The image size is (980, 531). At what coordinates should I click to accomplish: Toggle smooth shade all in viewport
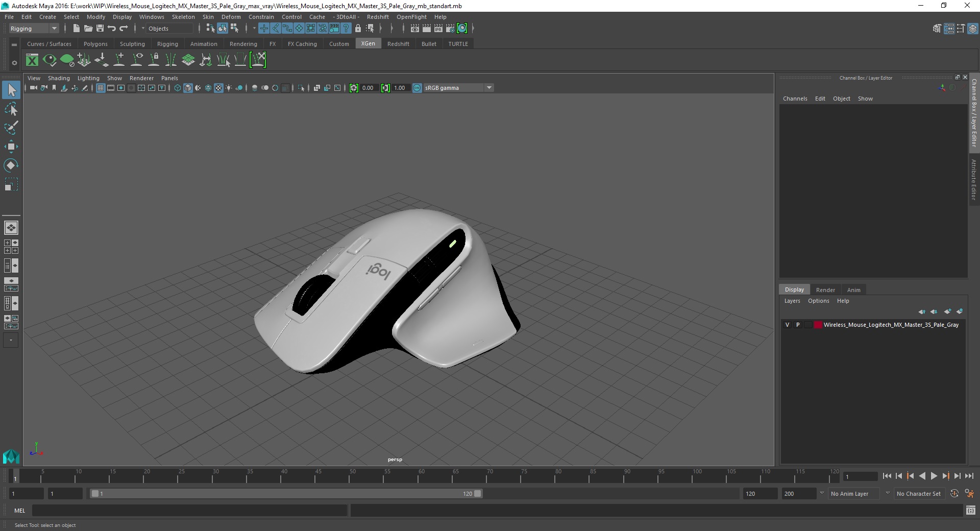coord(188,88)
